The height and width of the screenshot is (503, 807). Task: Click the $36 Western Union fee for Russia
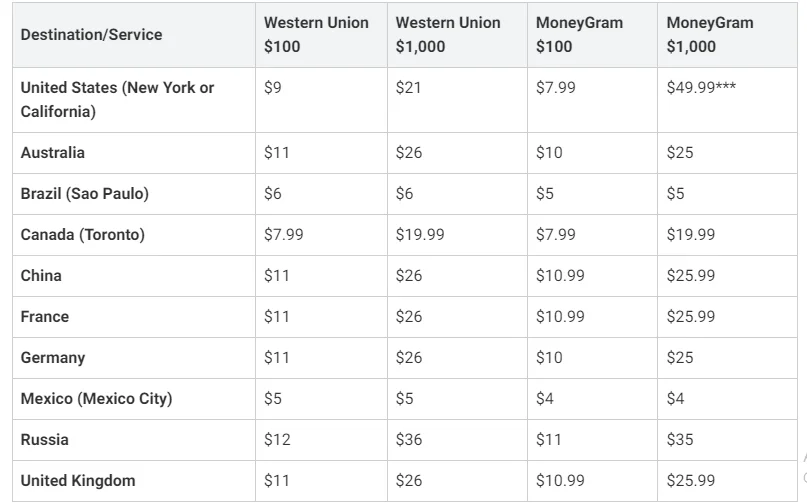[x=409, y=440]
